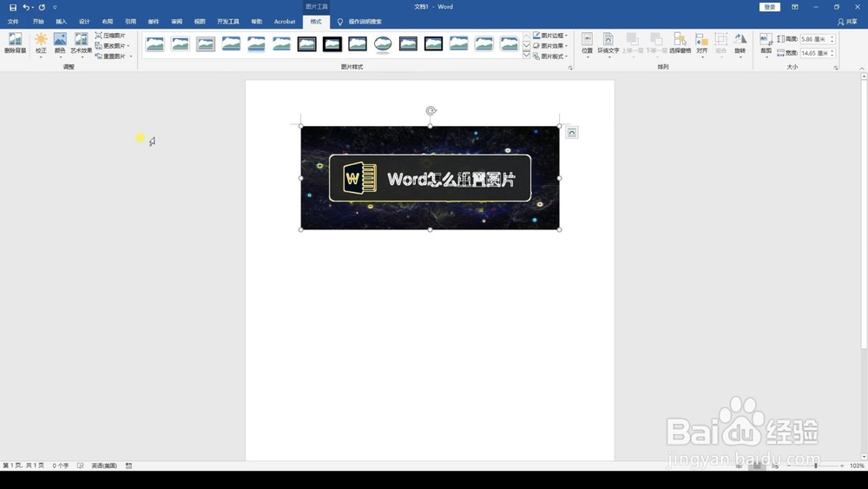Click the Sign in (登录) button
This screenshot has width=868, height=489.
pyautogui.click(x=770, y=7)
